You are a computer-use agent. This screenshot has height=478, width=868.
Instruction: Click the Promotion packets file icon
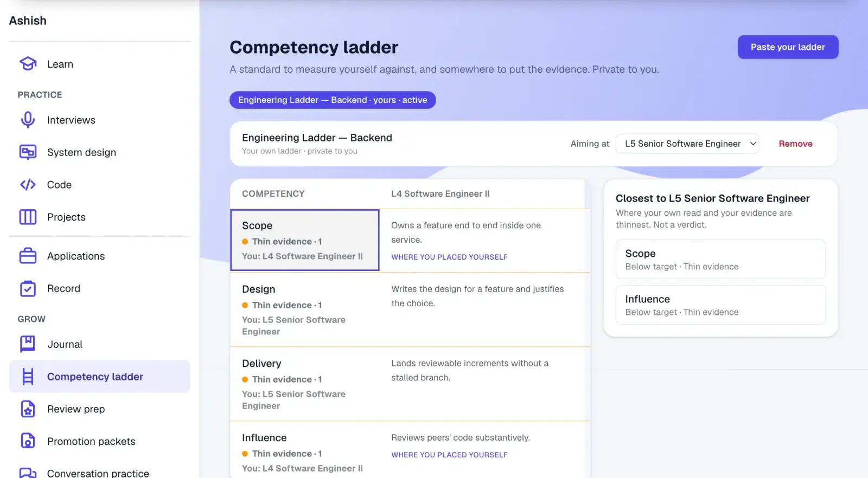click(28, 441)
